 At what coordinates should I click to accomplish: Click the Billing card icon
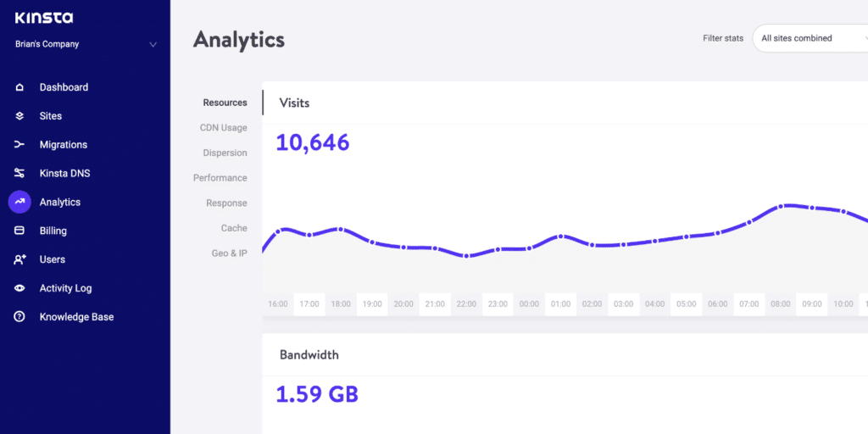19,231
